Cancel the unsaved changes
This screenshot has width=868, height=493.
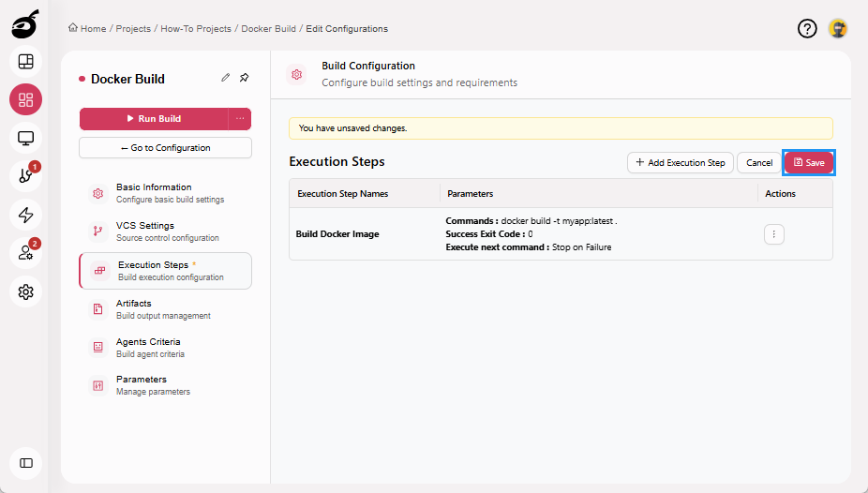[759, 163]
